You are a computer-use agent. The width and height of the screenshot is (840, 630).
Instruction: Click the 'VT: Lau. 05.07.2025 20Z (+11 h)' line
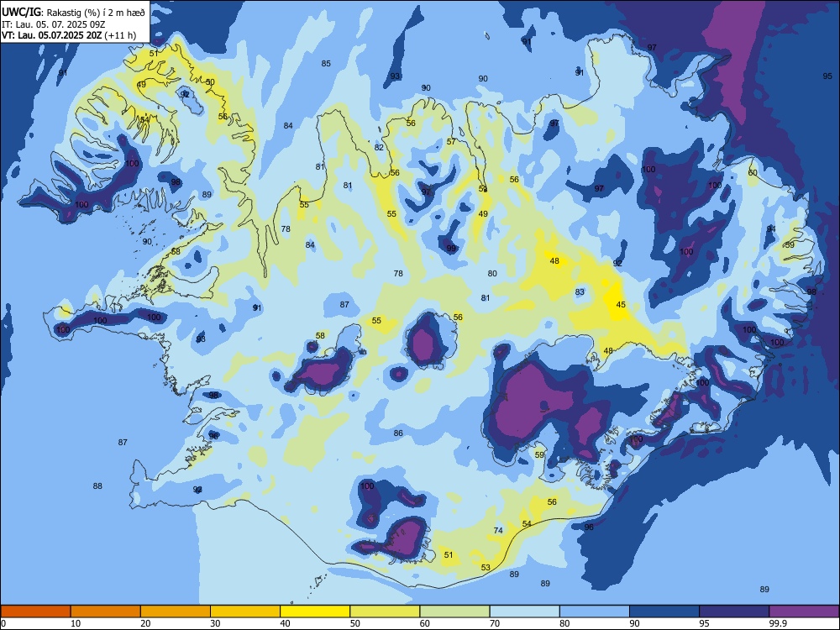coord(69,35)
